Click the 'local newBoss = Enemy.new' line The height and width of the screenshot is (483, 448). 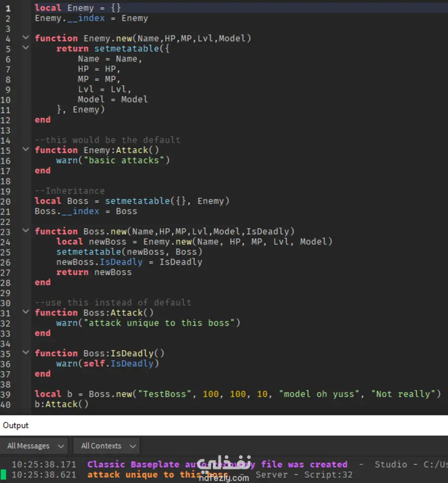[x=194, y=242]
